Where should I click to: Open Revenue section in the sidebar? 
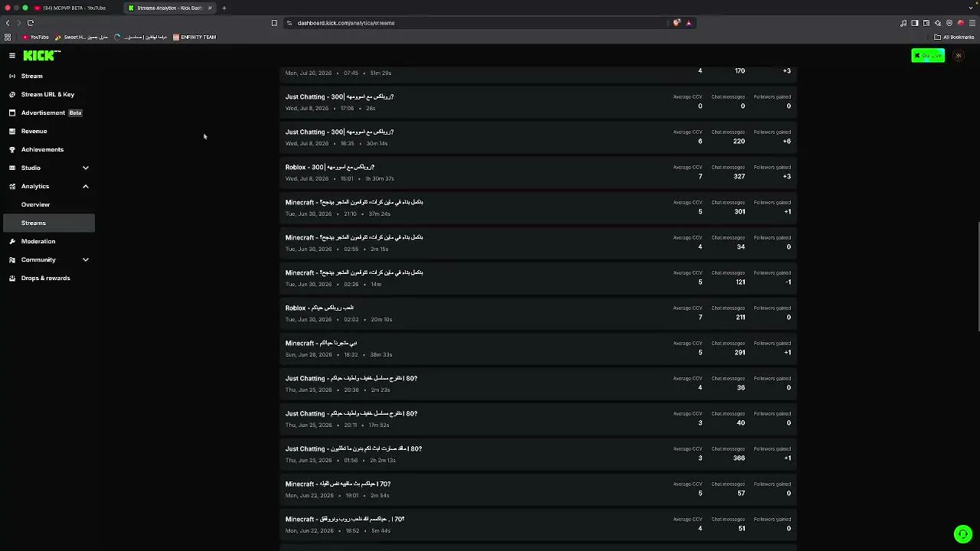pyautogui.click(x=34, y=131)
